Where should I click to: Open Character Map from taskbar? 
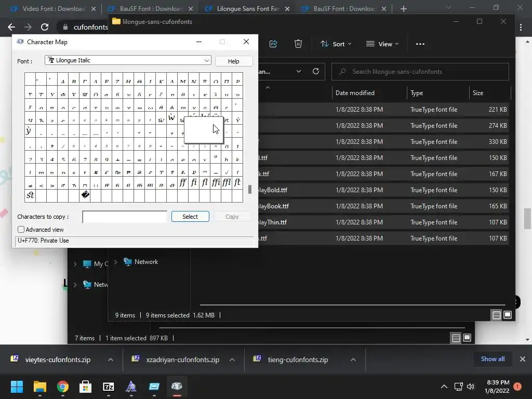tap(177, 387)
